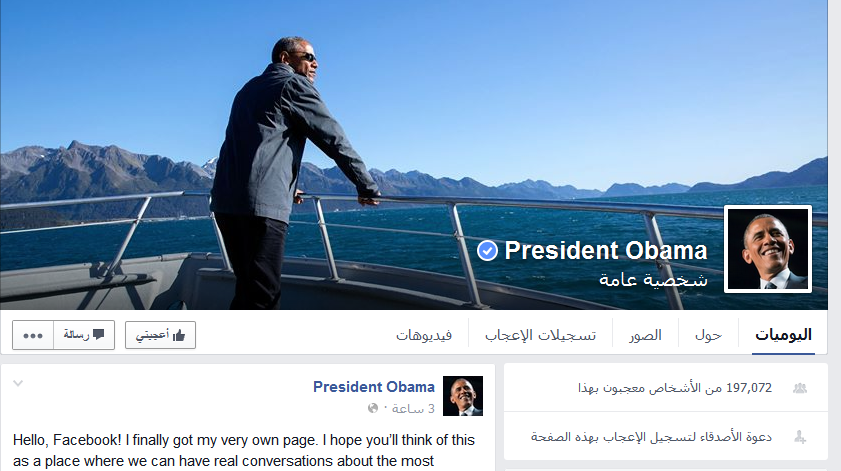This screenshot has height=471, width=841.
Task: Open the post author's small avatar
Action: click(463, 396)
